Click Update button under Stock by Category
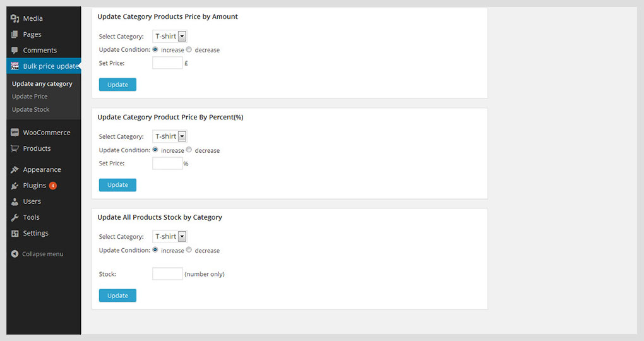644x341 pixels. pyautogui.click(x=117, y=296)
